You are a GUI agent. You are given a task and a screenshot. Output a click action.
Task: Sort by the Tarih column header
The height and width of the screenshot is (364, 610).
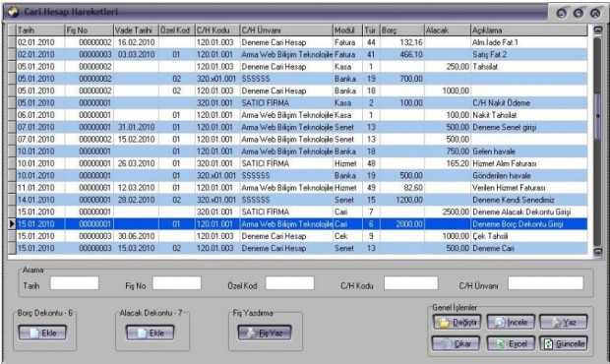(x=40, y=30)
